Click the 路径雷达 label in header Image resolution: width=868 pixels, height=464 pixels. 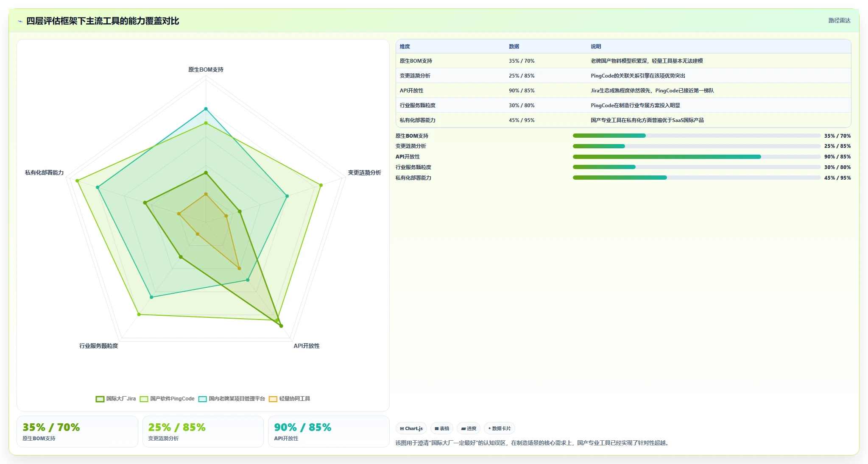tap(840, 20)
